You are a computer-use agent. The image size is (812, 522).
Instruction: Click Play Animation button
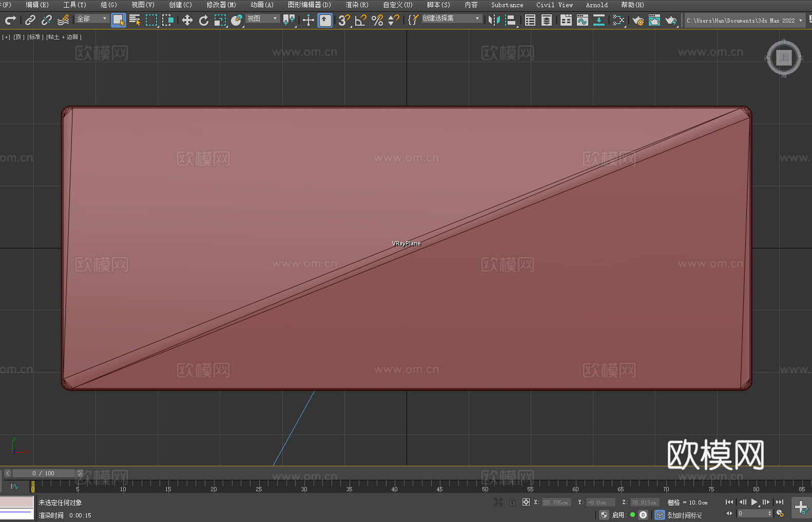point(754,502)
